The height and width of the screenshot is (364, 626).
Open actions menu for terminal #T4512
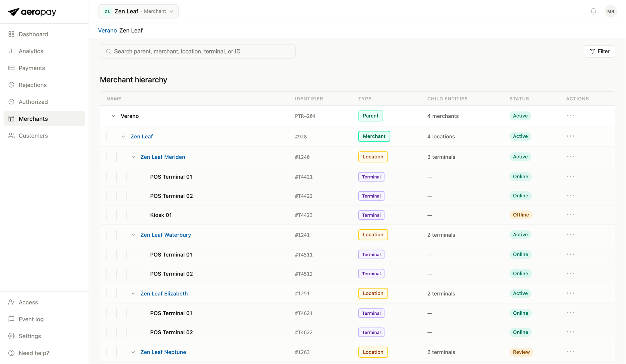(x=570, y=273)
